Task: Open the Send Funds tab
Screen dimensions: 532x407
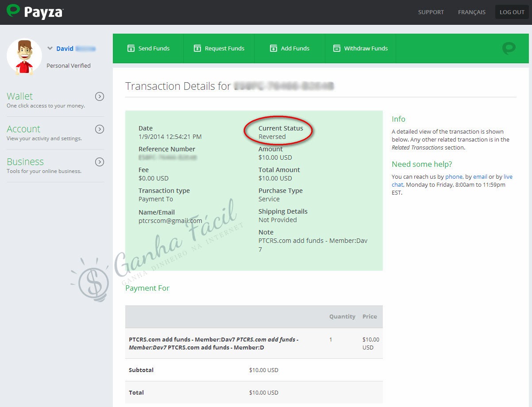Action: [x=148, y=48]
